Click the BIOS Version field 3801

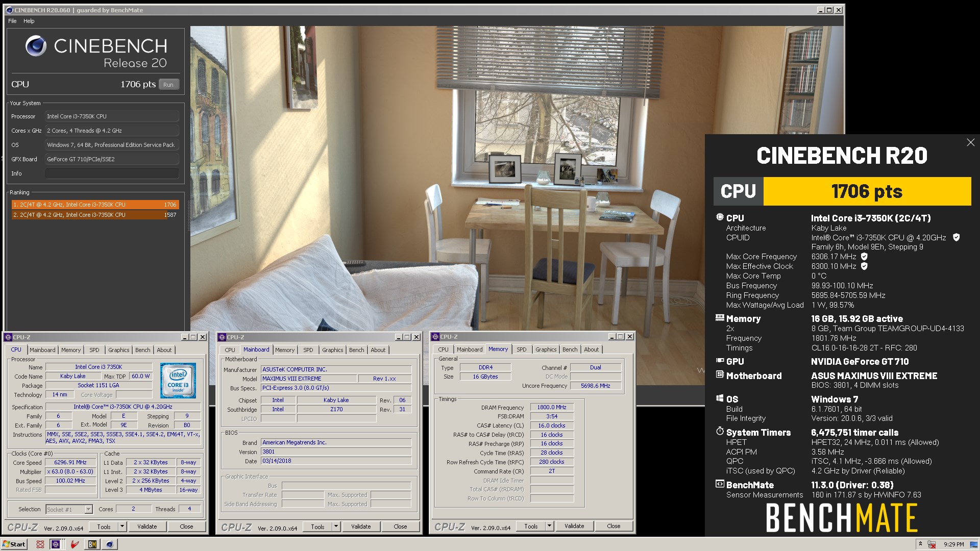pyautogui.click(x=336, y=452)
